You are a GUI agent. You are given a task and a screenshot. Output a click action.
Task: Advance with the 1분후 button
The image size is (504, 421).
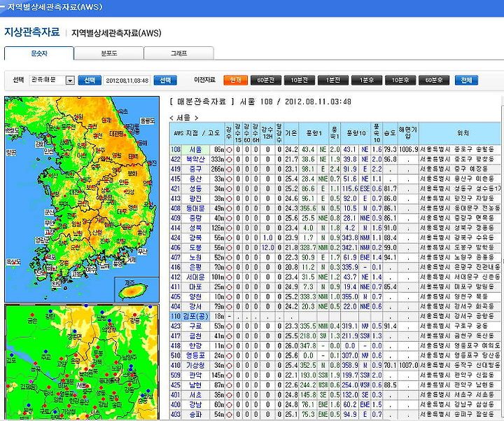pyautogui.click(x=367, y=80)
